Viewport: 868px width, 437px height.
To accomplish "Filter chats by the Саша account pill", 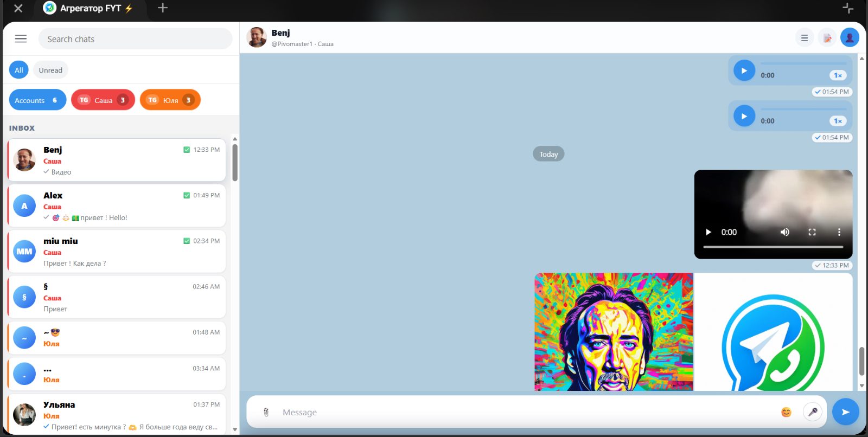I will [103, 100].
